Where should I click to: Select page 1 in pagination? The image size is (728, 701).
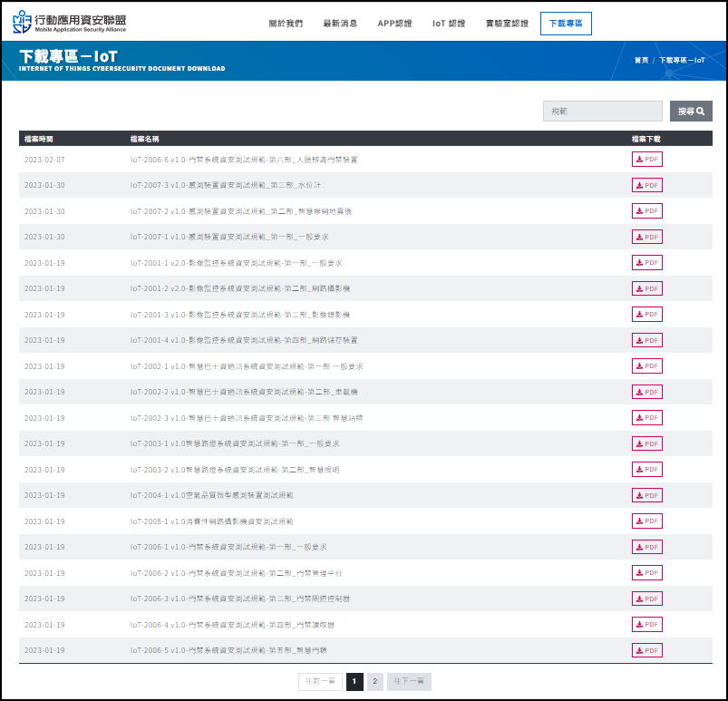(354, 681)
